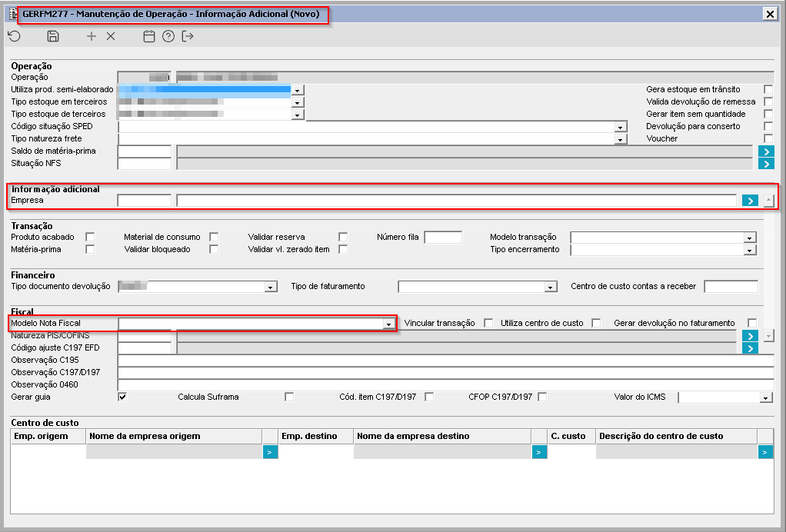Open Tipo natureza frete dropdown

tap(621, 139)
